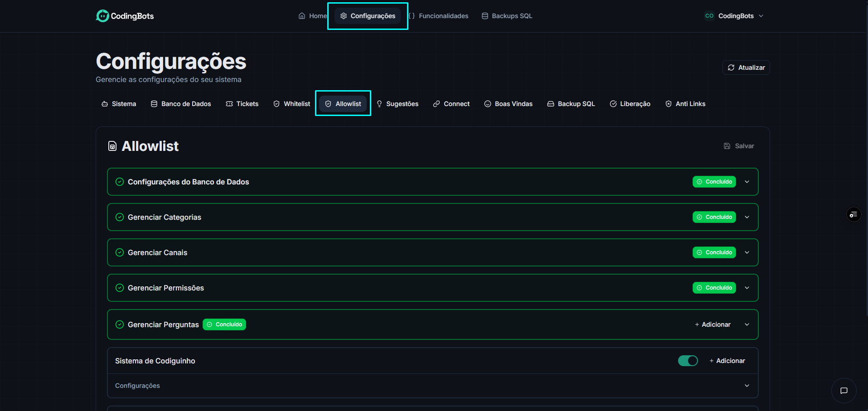
Task: Click the Sistema de Codiguinho title text
Action: pos(155,361)
